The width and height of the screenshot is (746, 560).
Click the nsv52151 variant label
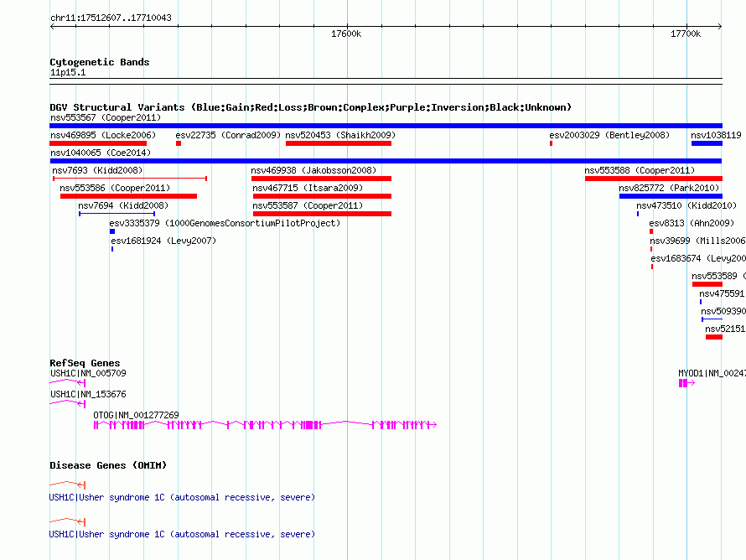click(x=725, y=329)
